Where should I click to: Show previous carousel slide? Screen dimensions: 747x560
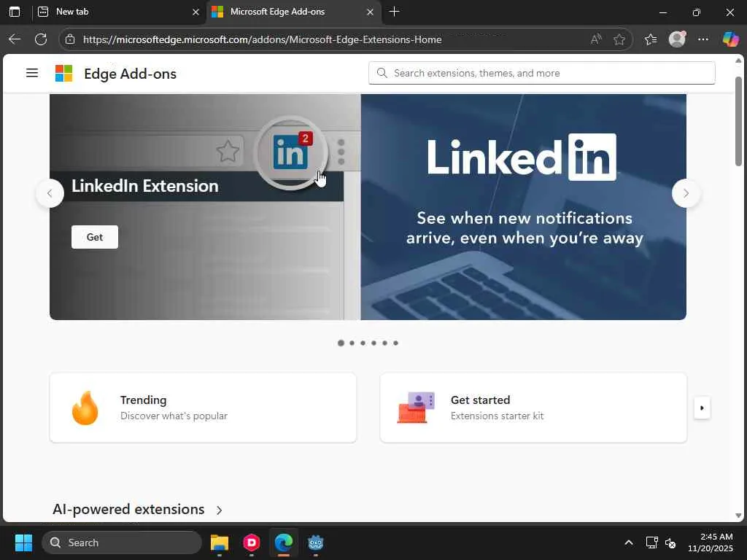click(x=50, y=193)
